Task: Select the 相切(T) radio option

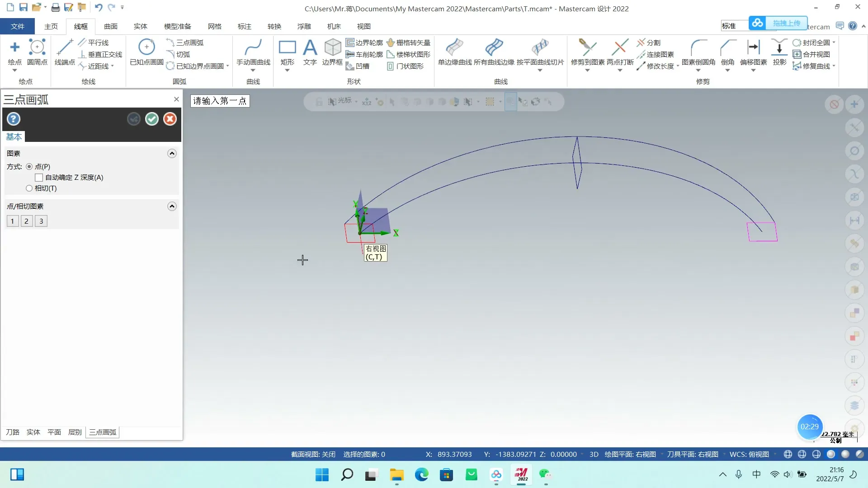Action: [x=29, y=188]
